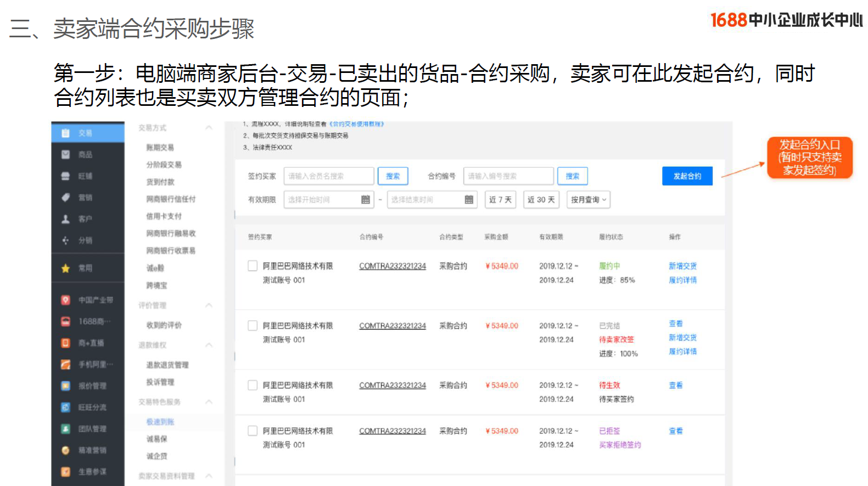Click the 常用 star icon
868x486 pixels.
[66, 268]
